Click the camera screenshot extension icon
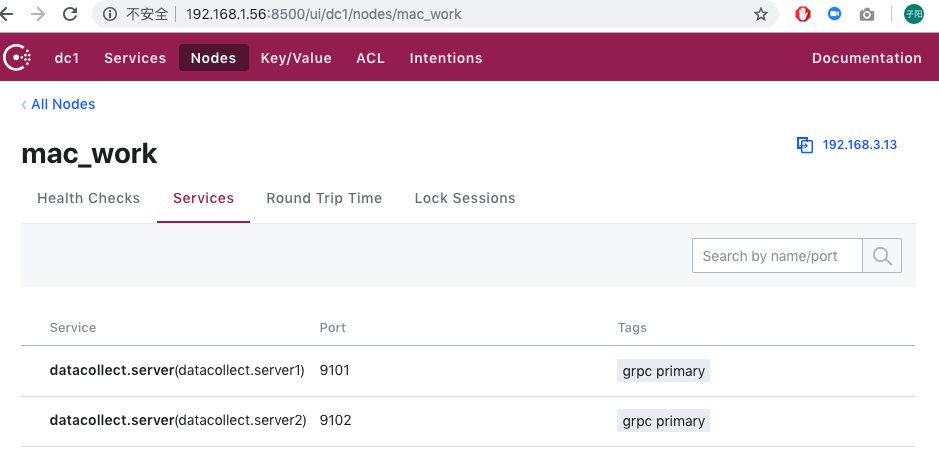939x474 pixels. click(867, 15)
